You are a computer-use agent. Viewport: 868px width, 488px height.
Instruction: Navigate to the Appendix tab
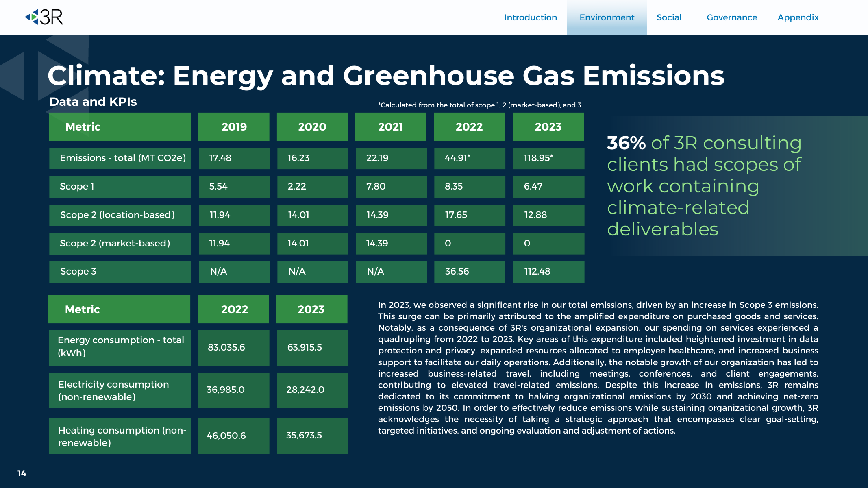click(798, 17)
